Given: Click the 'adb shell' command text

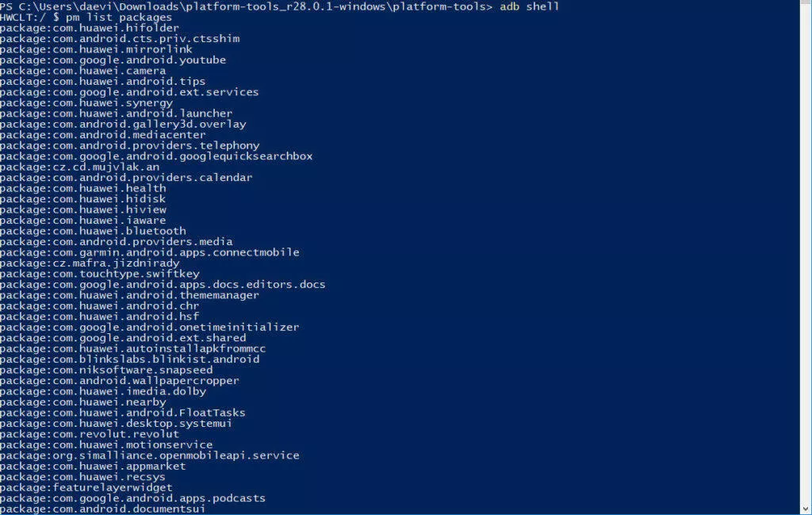Looking at the screenshot, I should tap(529, 6).
